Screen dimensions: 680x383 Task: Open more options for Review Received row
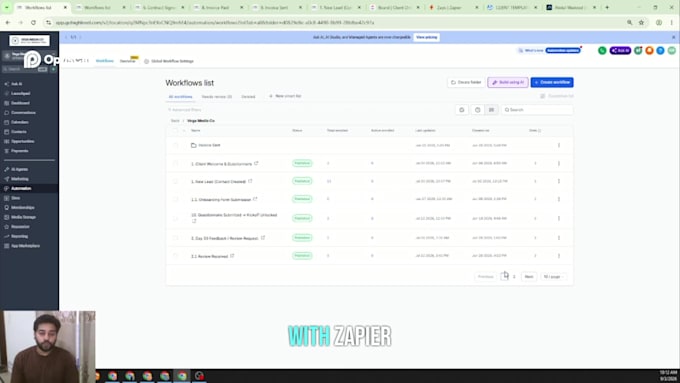[559, 255]
